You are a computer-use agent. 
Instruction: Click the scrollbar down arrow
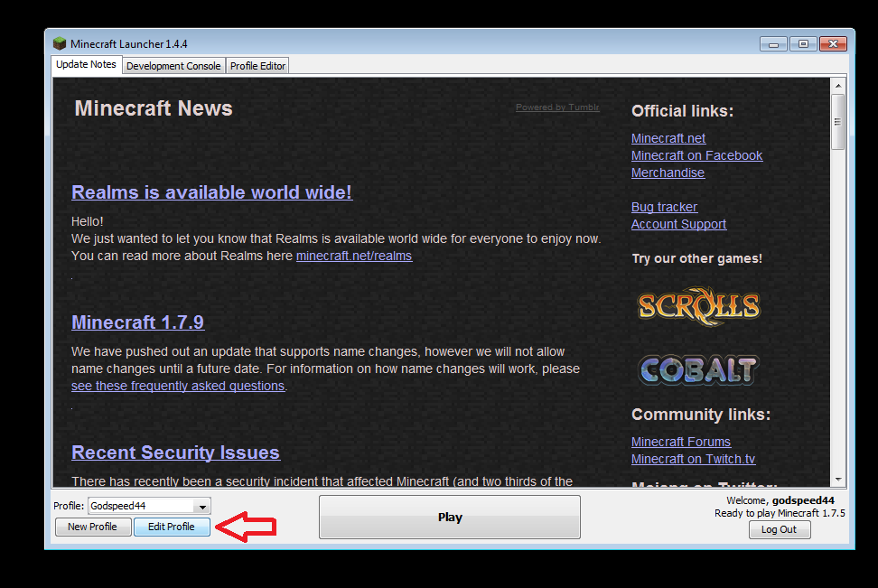click(x=837, y=480)
